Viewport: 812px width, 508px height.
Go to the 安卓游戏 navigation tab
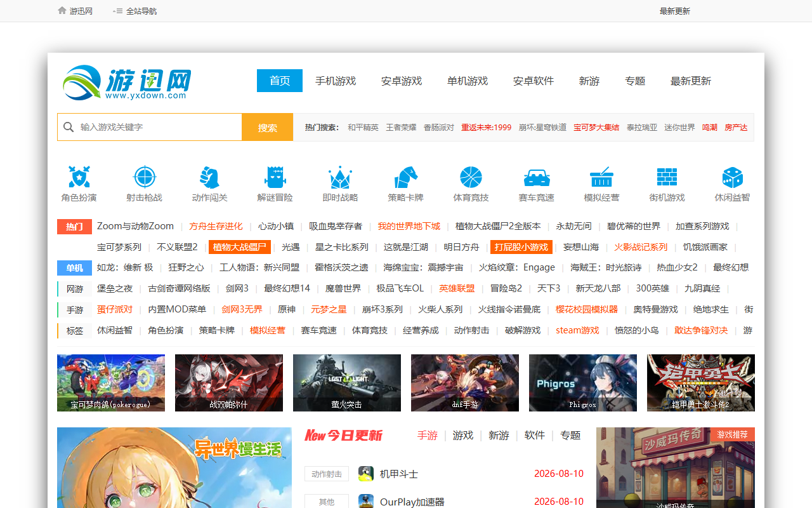pyautogui.click(x=402, y=81)
